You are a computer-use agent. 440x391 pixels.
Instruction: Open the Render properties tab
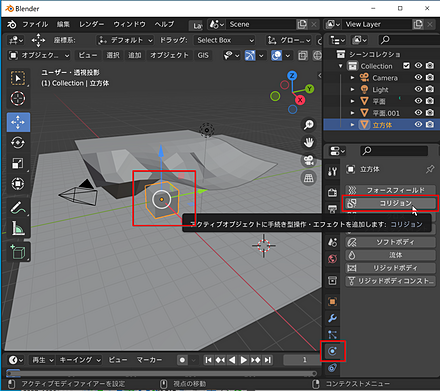[x=332, y=192]
